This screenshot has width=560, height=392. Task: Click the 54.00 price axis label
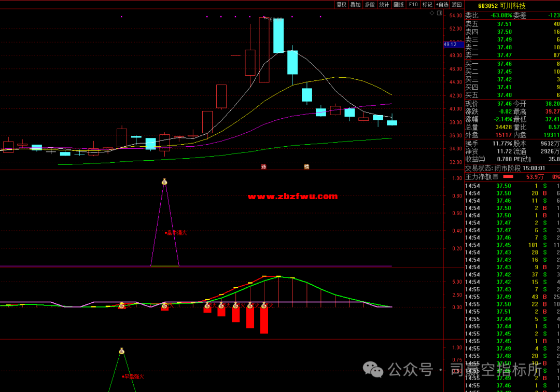(x=456, y=16)
